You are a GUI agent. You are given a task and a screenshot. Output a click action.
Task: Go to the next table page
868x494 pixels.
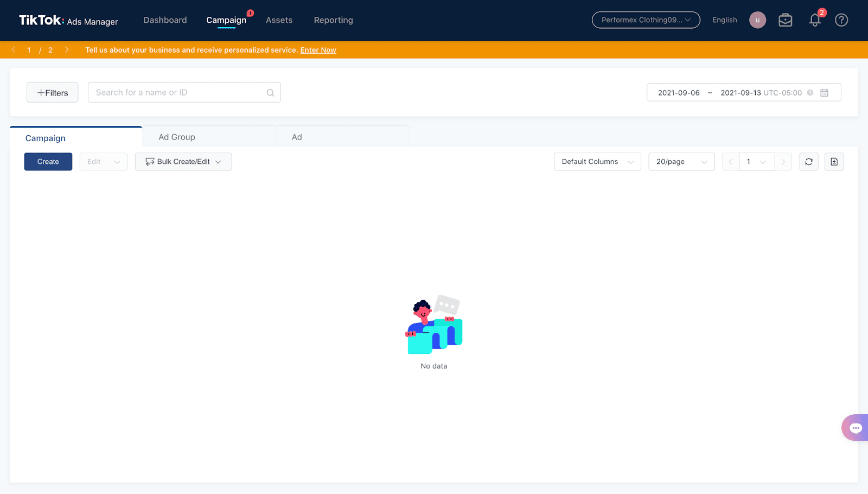783,162
